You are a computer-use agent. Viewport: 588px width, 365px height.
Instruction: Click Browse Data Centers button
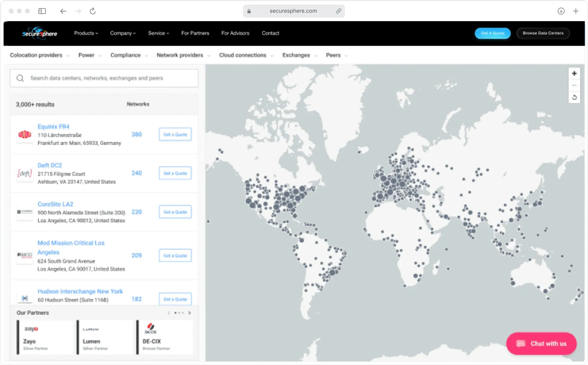543,33
